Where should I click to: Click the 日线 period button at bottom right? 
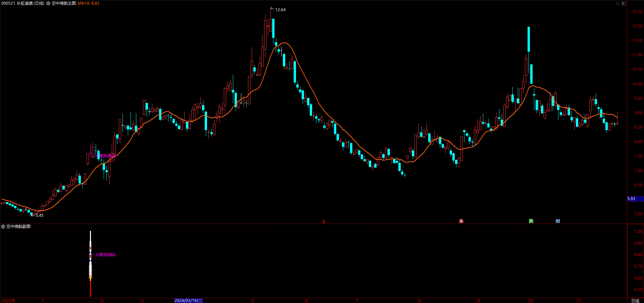coord(635,301)
